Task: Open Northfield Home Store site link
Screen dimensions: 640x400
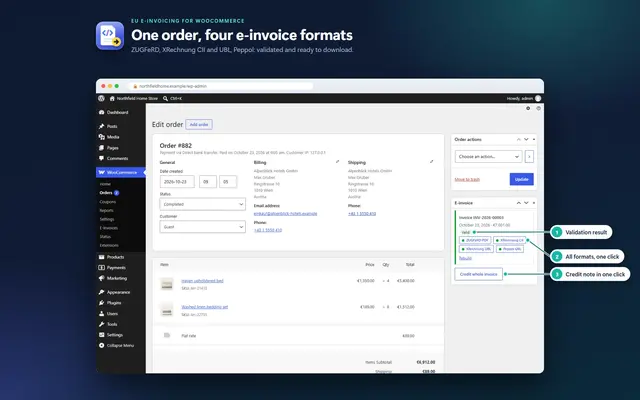Action: point(133,98)
